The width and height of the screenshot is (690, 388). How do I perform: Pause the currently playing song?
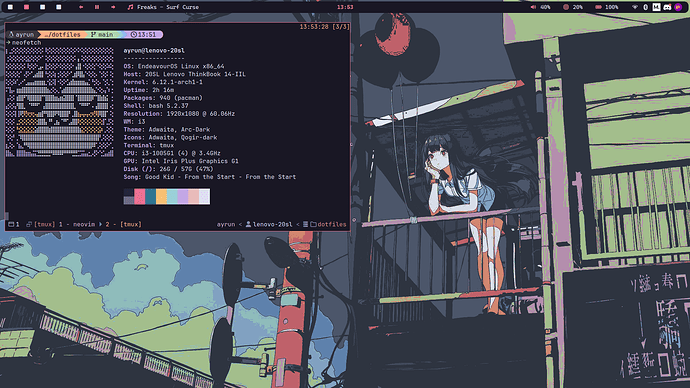click(x=97, y=7)
